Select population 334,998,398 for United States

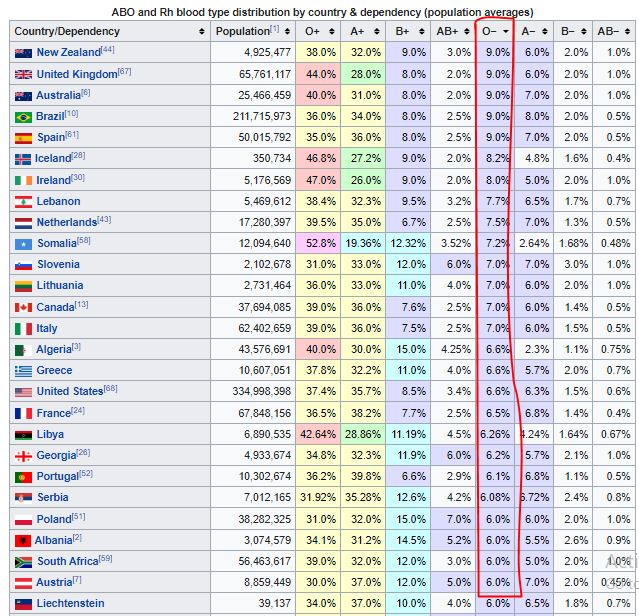[x=262, y=392]
